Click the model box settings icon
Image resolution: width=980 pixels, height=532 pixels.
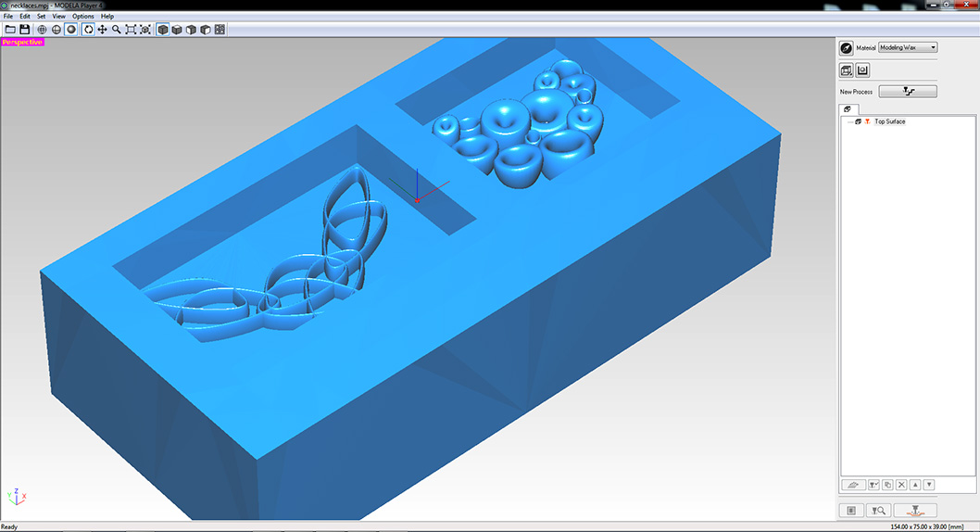pos(847,70)
